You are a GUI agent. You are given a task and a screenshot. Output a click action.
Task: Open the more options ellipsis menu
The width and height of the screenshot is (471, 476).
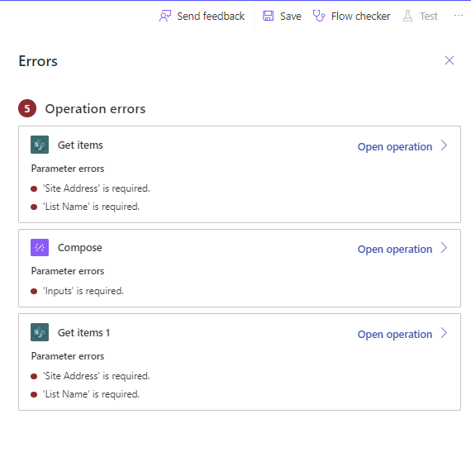459,16
